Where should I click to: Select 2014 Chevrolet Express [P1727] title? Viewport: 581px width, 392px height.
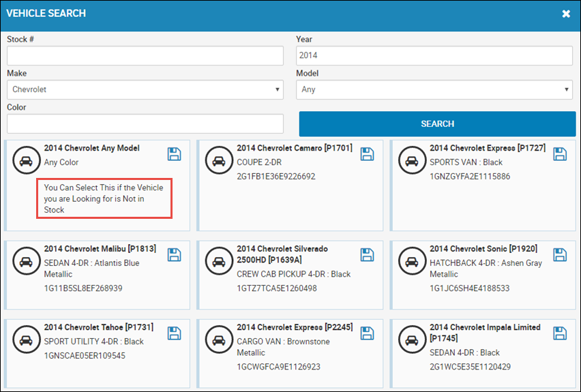click(488, 148)
